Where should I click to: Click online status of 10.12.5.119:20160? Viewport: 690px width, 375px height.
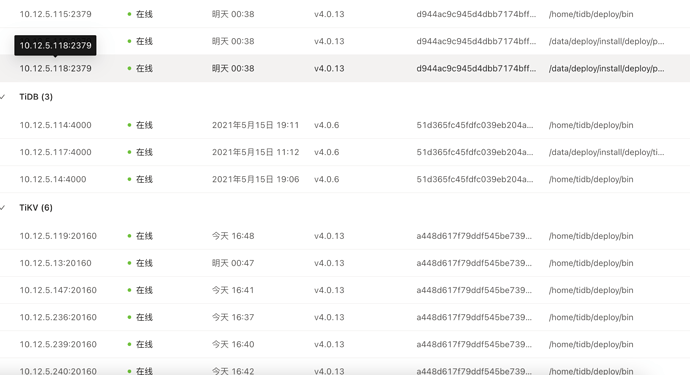tap(140, 236)
